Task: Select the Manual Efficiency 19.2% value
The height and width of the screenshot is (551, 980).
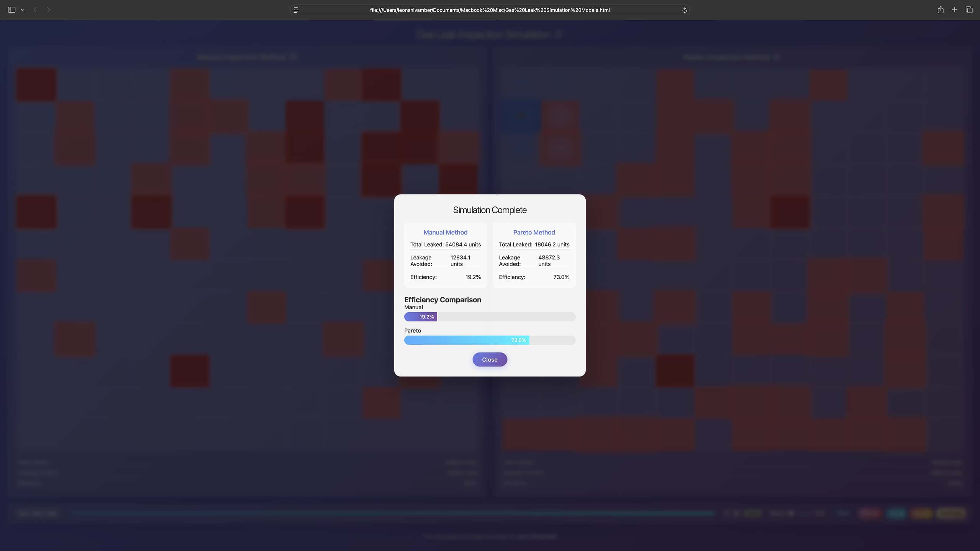Action: coord(473,277)
